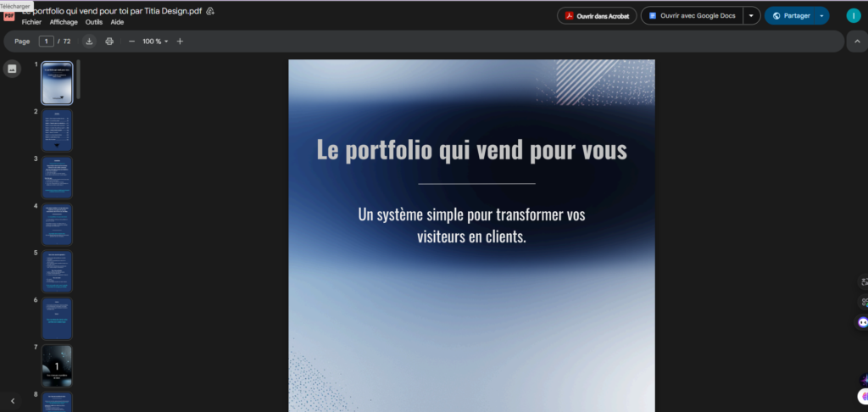Click the Ouvrir dans Acrobat button
868x412 pixels.
pyautogui.click(x=597, y=15)
